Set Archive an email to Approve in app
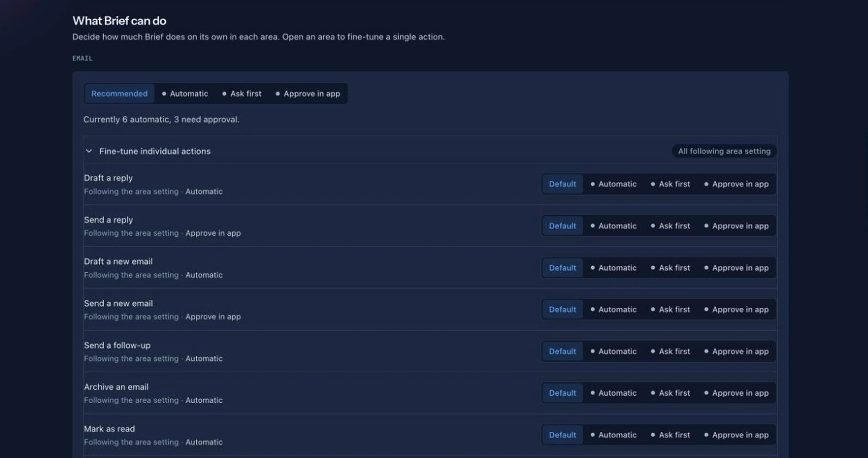Viewport: 868px width, 458px height. coord(737,393)
